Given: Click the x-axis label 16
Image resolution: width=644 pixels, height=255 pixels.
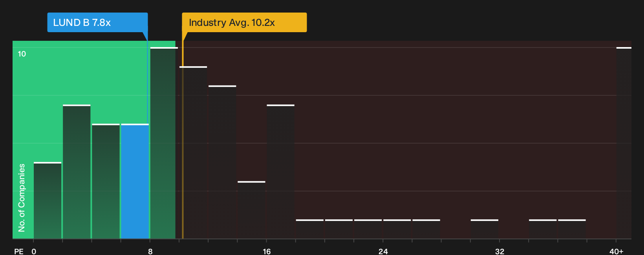Looking at the screenshot, I should tap(267, 251).
